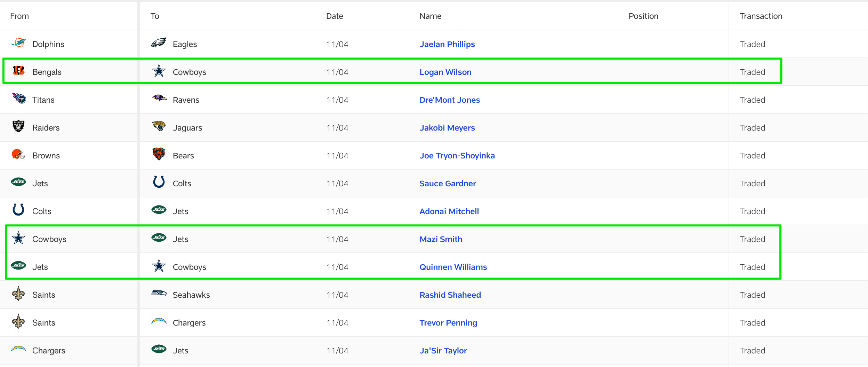
Task: Click the Jets logo in Adonai Mitchell row
Action: point(159,210)
